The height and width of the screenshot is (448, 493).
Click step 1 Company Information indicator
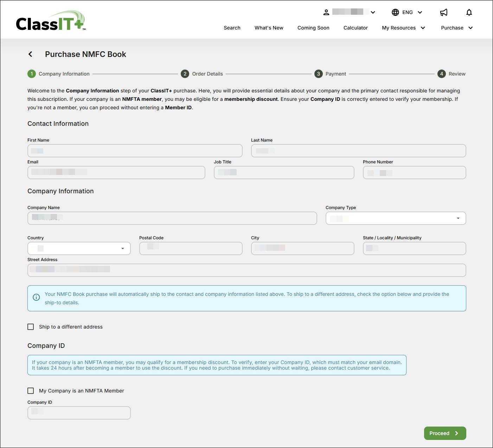pos(31,74)
